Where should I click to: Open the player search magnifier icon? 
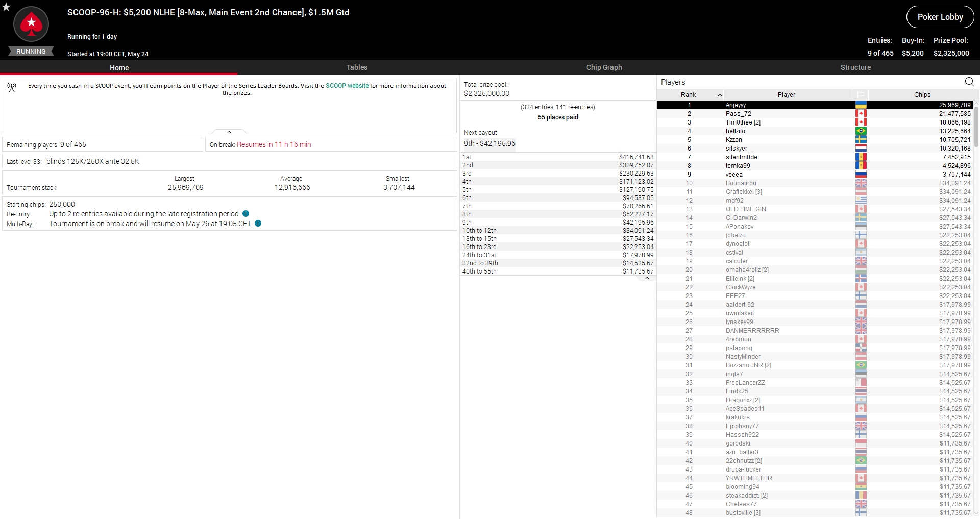click(x=969, y=82)
